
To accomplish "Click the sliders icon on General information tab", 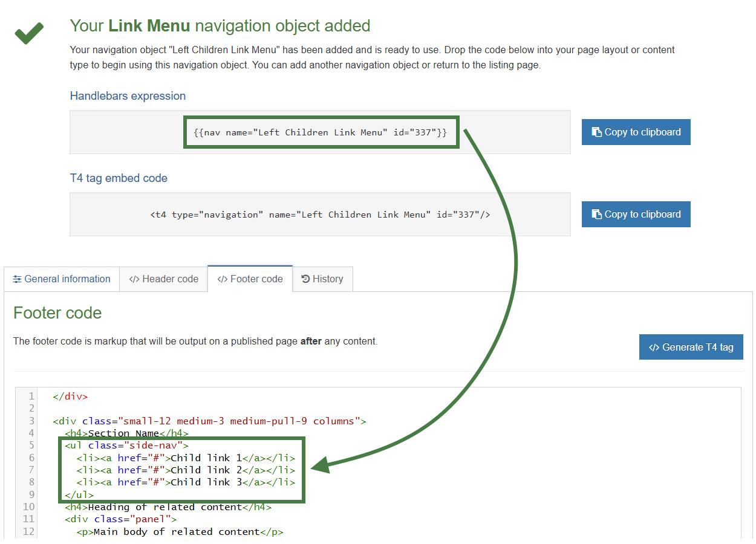I will [18, 279].
